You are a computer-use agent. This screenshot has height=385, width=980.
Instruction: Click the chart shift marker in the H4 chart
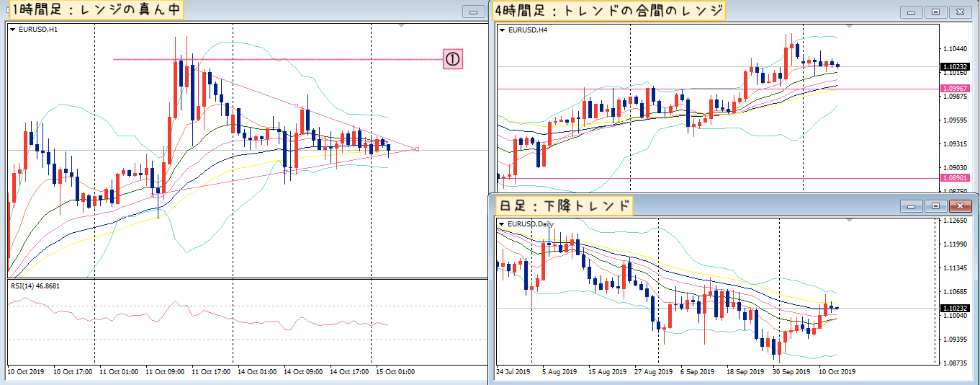click(850, 27)
